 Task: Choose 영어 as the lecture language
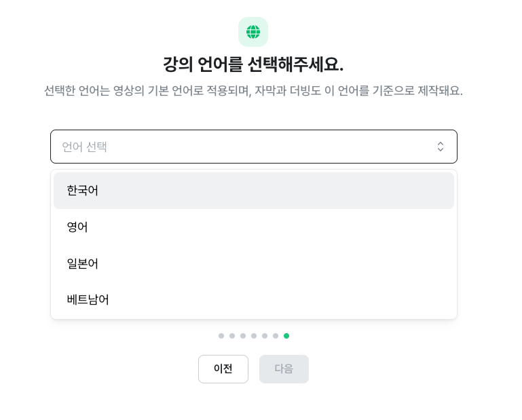[77, 227]
